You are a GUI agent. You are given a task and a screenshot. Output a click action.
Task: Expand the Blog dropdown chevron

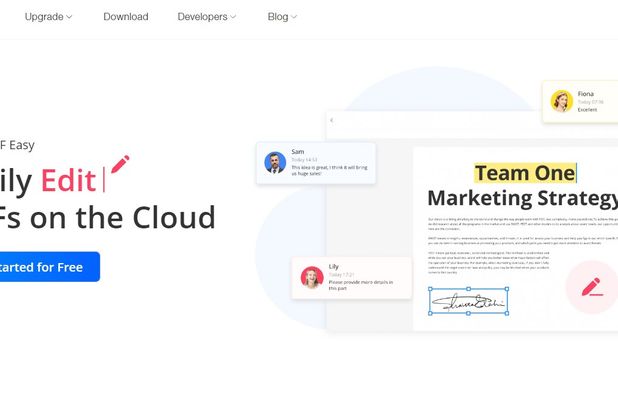[294, 17]
